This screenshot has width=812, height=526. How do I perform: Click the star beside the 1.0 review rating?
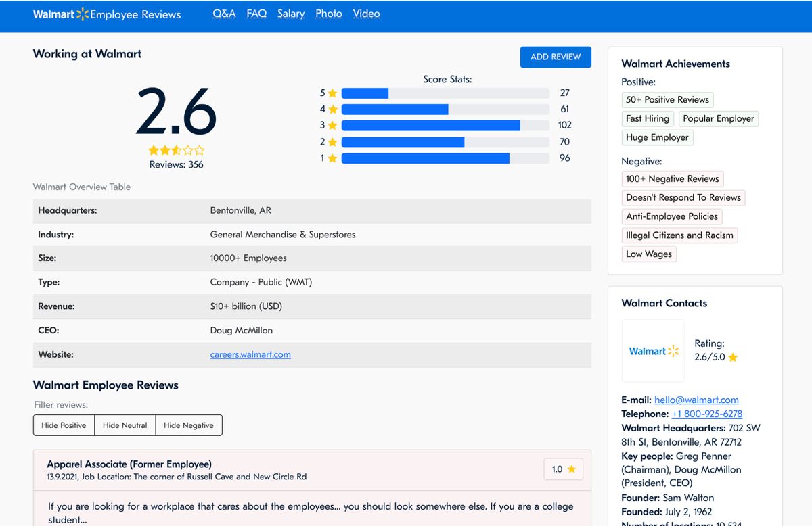pyautogui.click(x=572, y=469)
